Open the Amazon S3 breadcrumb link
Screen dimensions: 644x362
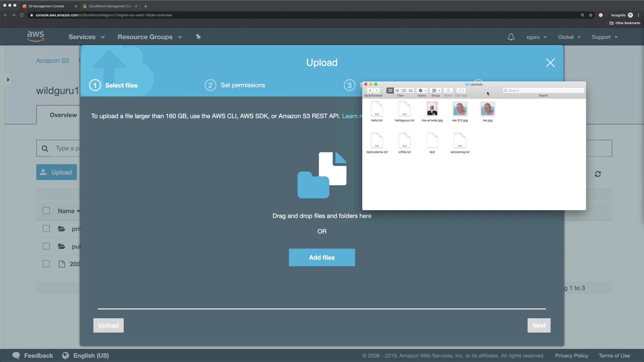click(52, 61)
